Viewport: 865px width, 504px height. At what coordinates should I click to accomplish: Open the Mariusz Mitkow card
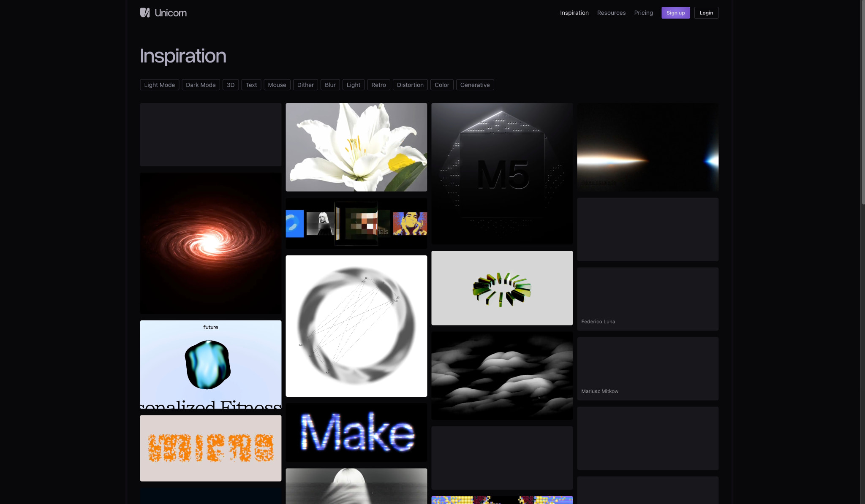click(x=647, y=369)
